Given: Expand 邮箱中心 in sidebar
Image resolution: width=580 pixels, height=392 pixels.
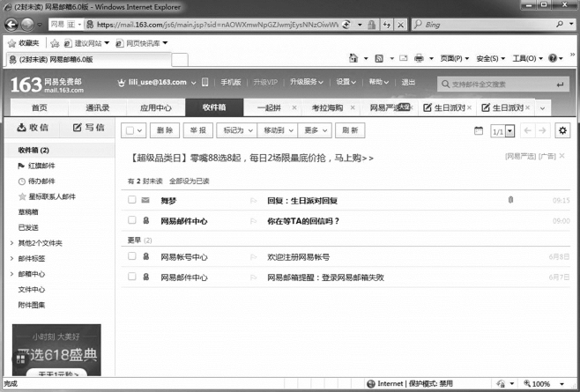Looking at the screenshot, I should click(x=11, y=274).
